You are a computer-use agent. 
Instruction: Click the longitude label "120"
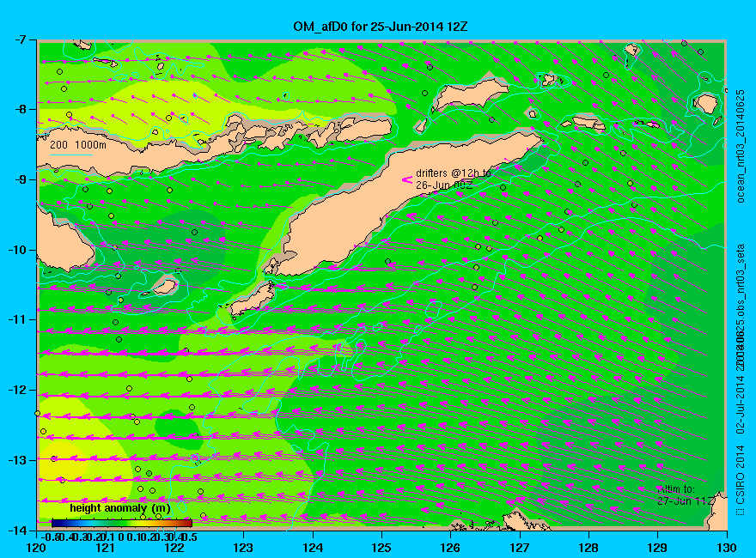click(x=37, y=548)
